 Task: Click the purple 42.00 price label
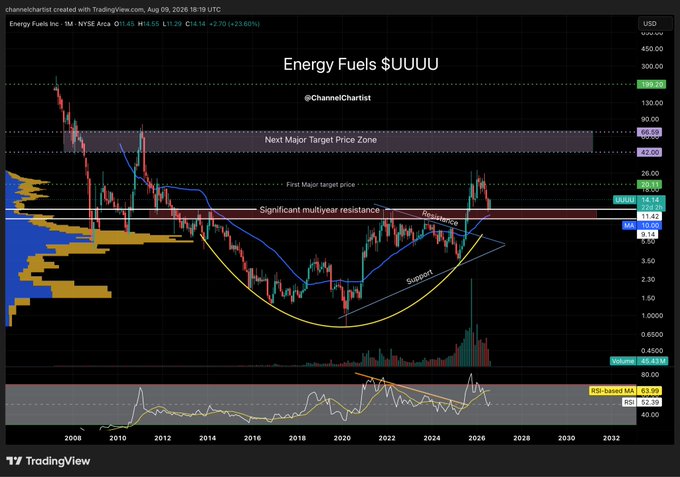click(x=649, y=152)
